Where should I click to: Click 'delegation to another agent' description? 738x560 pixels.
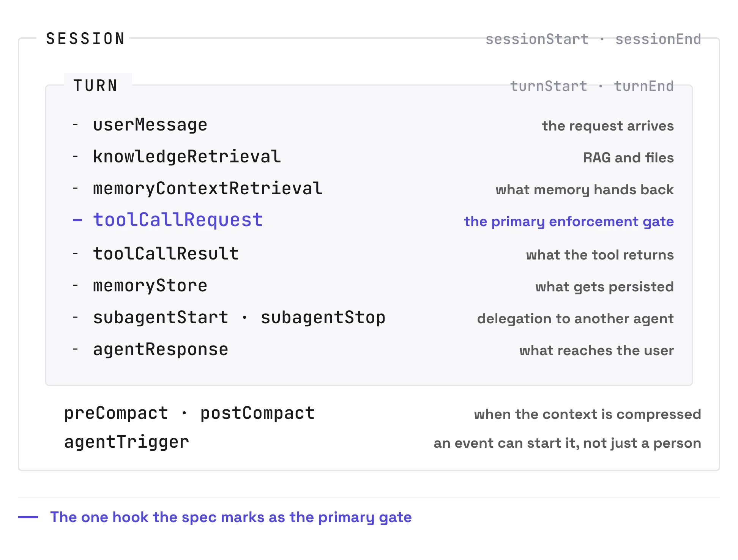pos(575,319)
